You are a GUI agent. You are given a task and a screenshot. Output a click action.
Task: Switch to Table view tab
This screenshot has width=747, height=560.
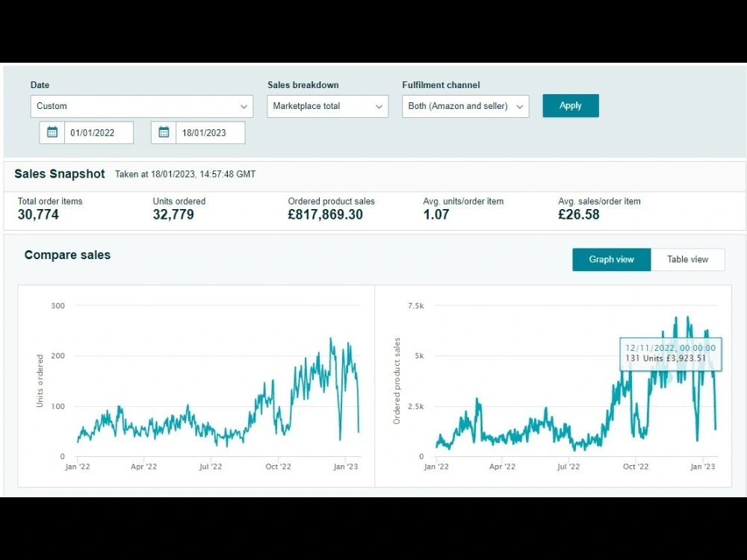click(x=687, y=260)
